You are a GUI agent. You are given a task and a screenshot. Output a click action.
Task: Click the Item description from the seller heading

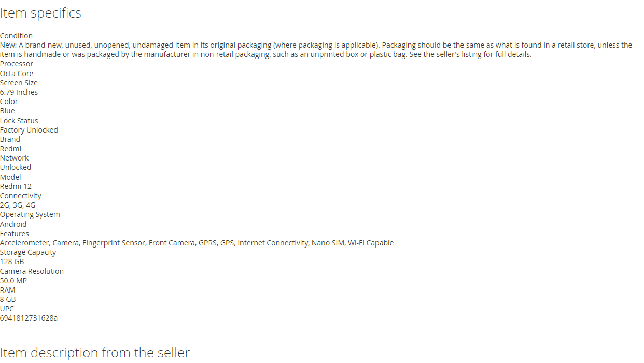95,353
